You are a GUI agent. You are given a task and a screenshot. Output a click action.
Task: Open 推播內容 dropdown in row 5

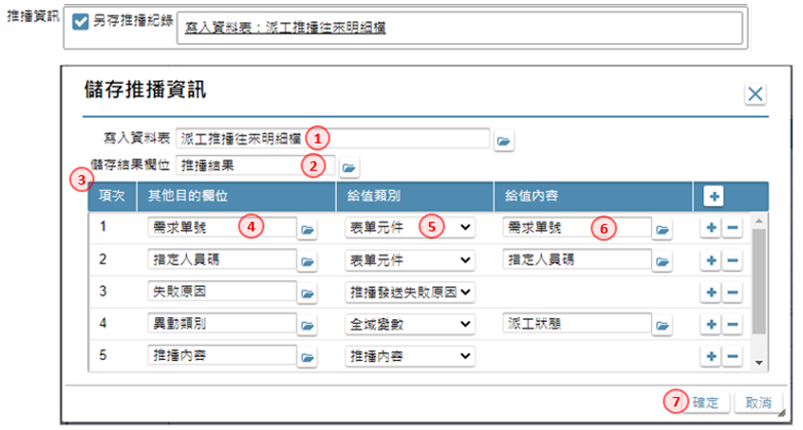coord(410,356)
